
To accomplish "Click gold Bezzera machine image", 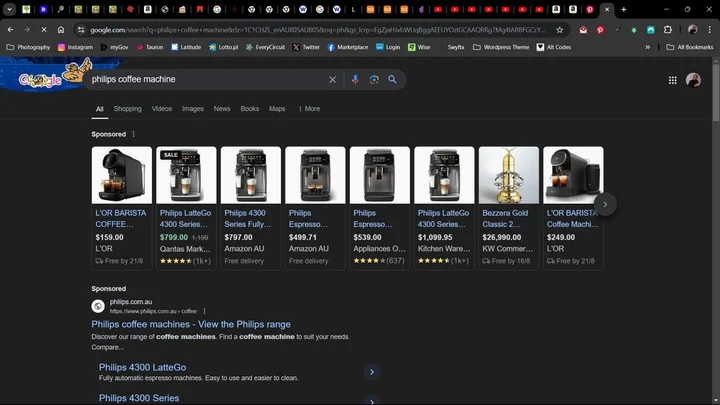I will pyautogui.click(x=509, y=175).
